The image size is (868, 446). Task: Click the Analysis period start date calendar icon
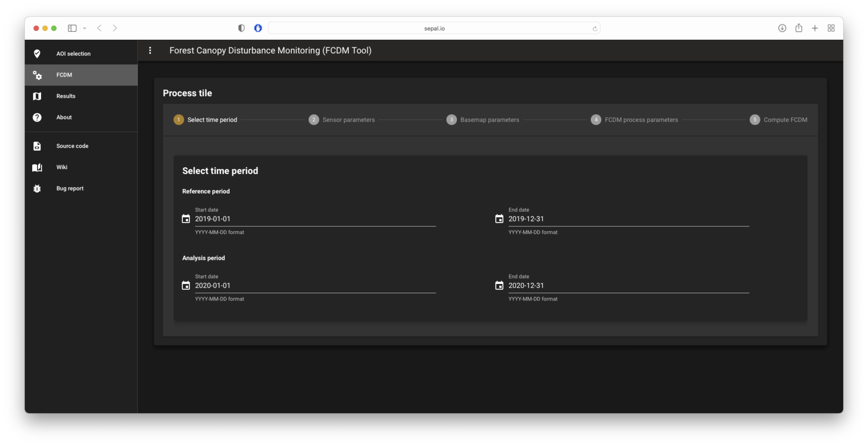click(186, 285)
